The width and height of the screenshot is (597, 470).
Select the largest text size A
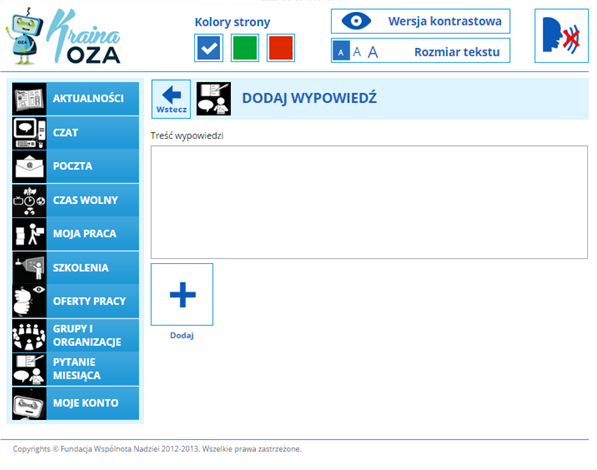[x=373, y=52]
